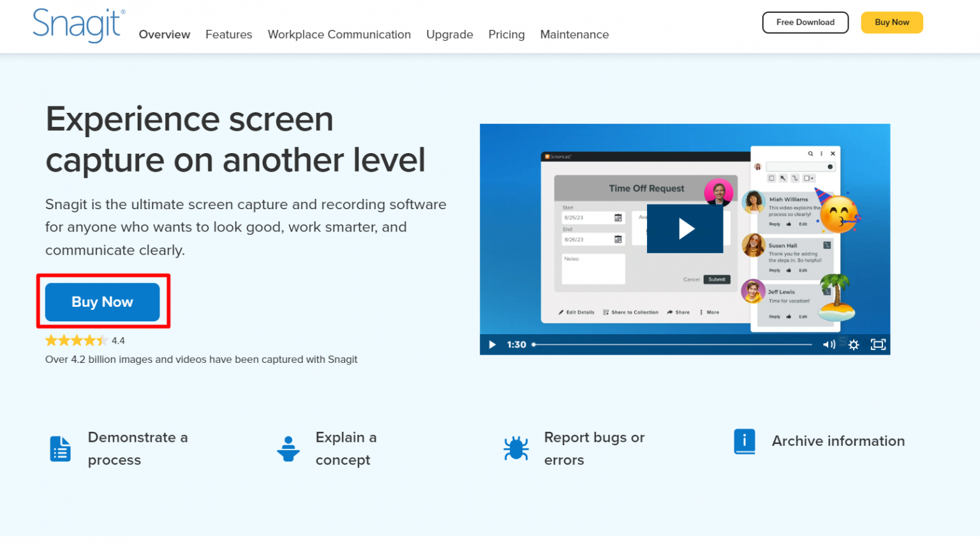This screenshot has width=980, height=544.
Task: Click the info icon beside Archive information
Action: click(744, 441)
